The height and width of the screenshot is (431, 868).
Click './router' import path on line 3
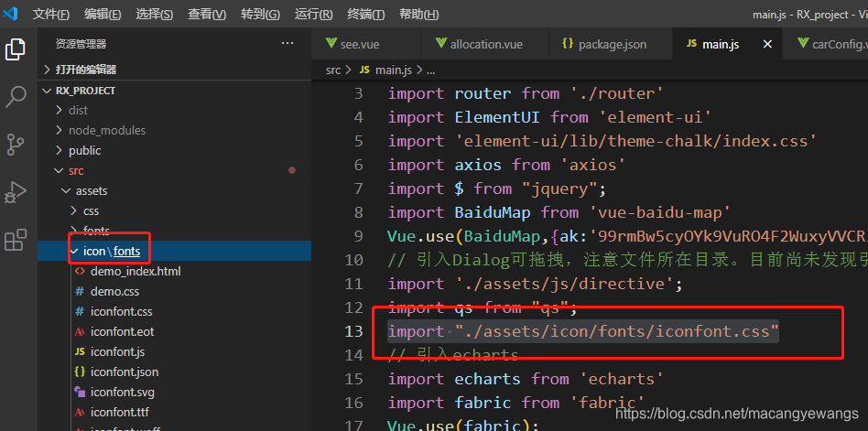coord(617,93)
